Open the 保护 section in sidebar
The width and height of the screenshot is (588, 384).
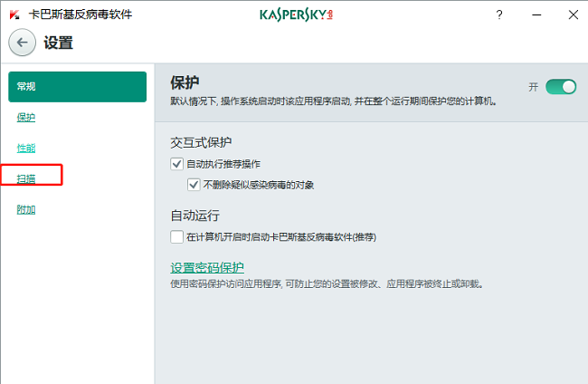[x=26, y=118]
